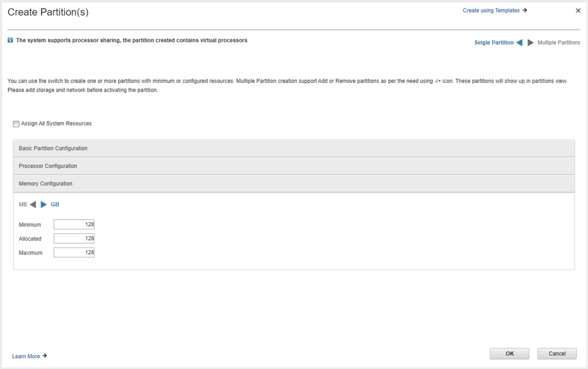Image resolution: width=588 pixels, height=369 pixels.
Task: Click the arrow icon after Learn More
Action: (x=45, y=356)
